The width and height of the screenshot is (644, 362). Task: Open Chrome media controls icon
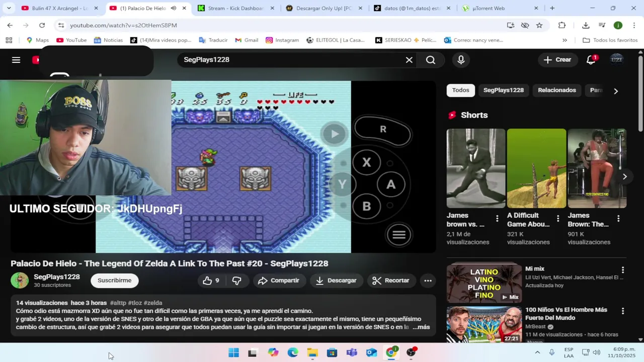tap(602, 25)
